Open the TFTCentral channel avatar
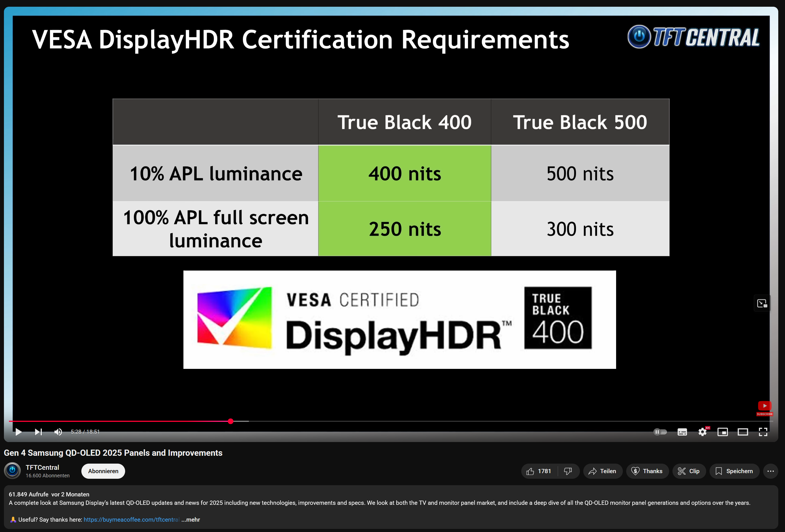 (x=12, y=471)
